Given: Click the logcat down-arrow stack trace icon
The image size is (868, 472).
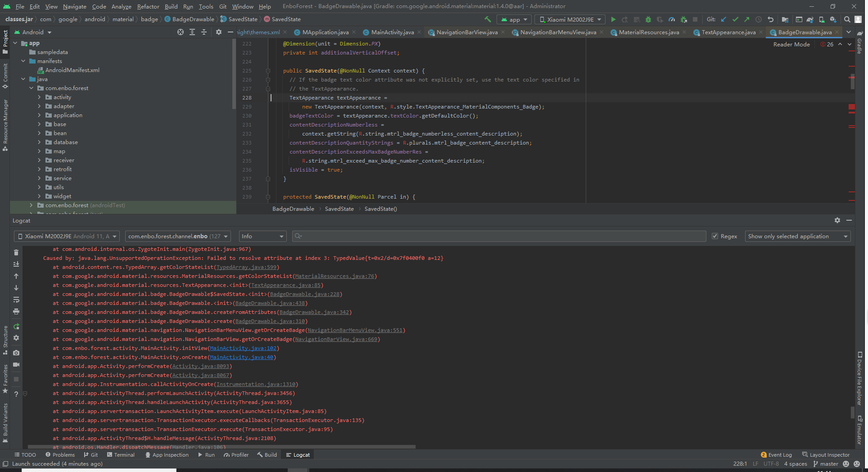Looking at the screenshot, I should 16,287.
